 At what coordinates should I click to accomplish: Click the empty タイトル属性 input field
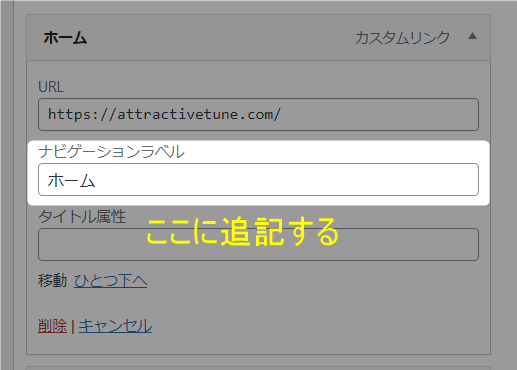tap(258, 244)
